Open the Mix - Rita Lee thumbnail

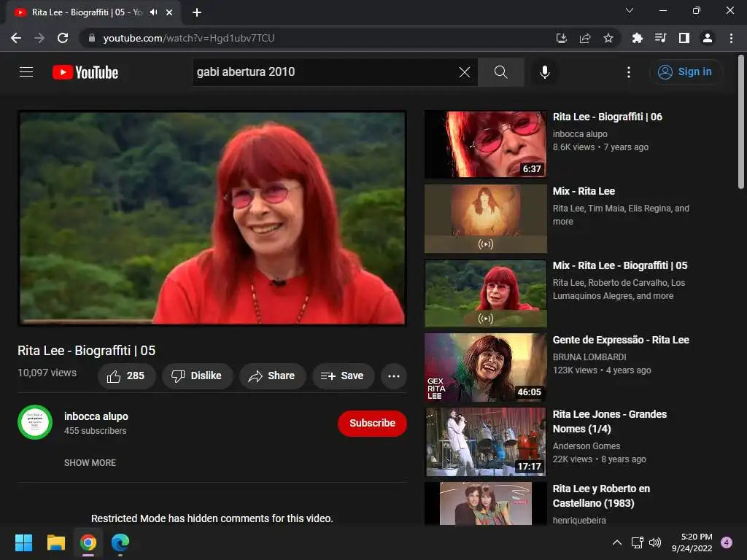(x=485, y=219)
